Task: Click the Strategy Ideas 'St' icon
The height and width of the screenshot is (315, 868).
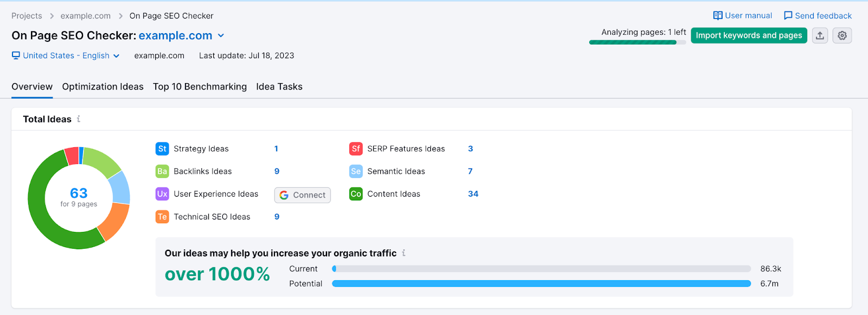Action: [162, 149]
